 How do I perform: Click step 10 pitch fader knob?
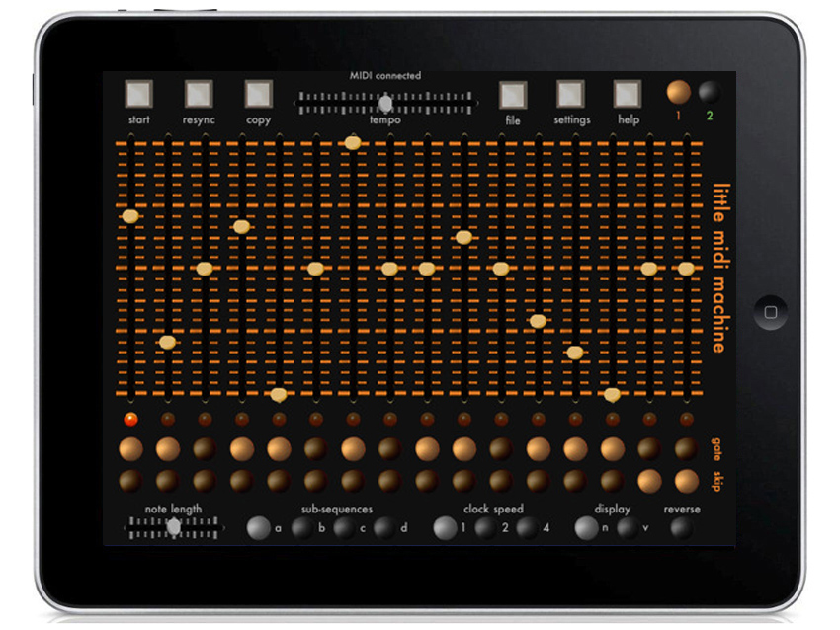tap(463, 237)
